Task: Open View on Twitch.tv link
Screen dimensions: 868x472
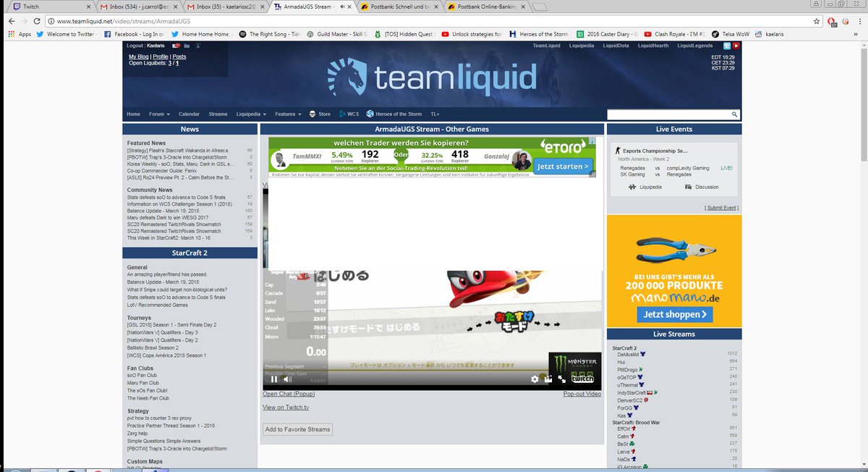Action: [x=286, y=408]
